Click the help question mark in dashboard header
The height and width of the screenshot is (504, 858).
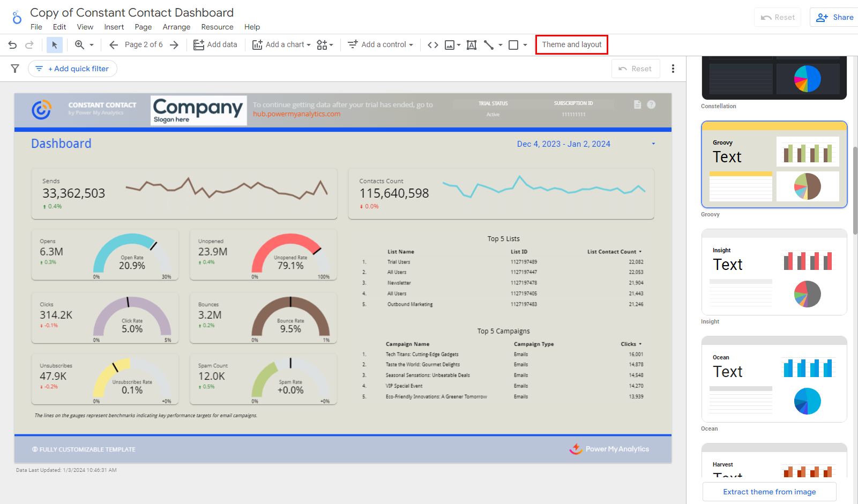point(651,104)
